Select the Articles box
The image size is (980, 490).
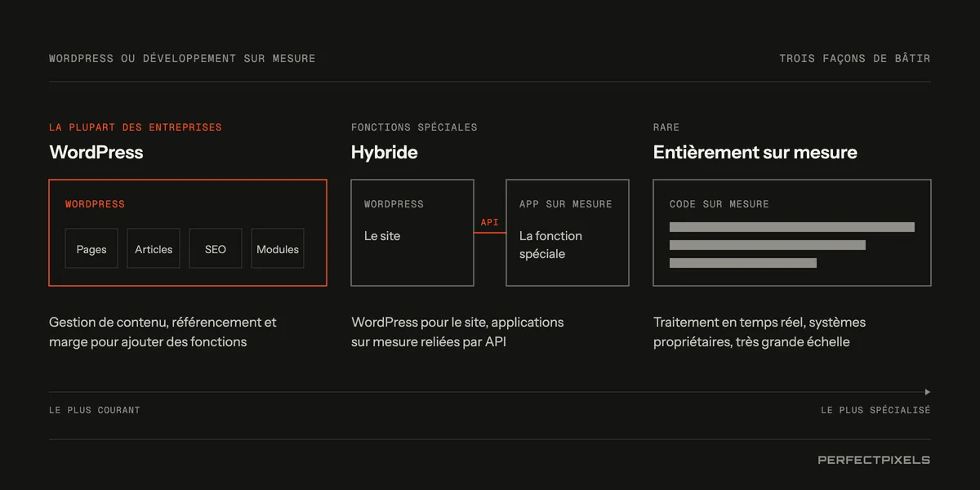(x=154, y=248)
